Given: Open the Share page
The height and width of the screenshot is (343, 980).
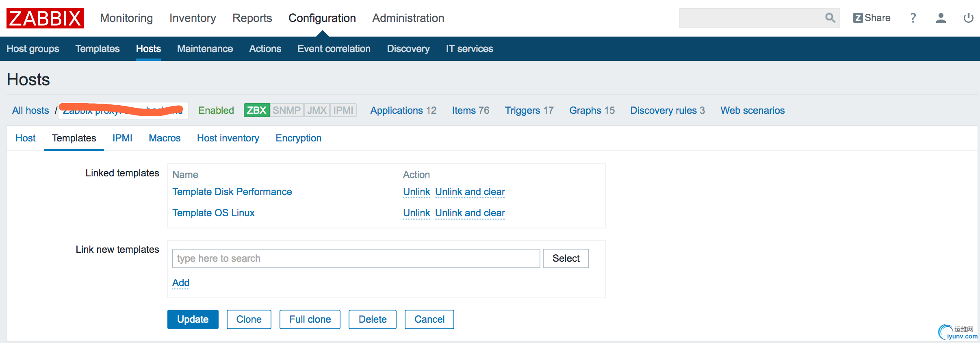Looking at the screenshot, I should tap(872, 18).
